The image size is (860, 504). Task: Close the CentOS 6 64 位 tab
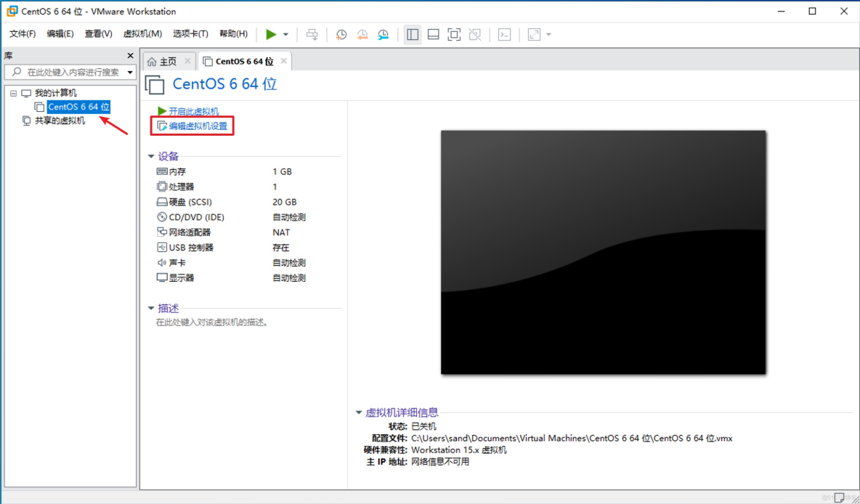[x=283, y=61]
